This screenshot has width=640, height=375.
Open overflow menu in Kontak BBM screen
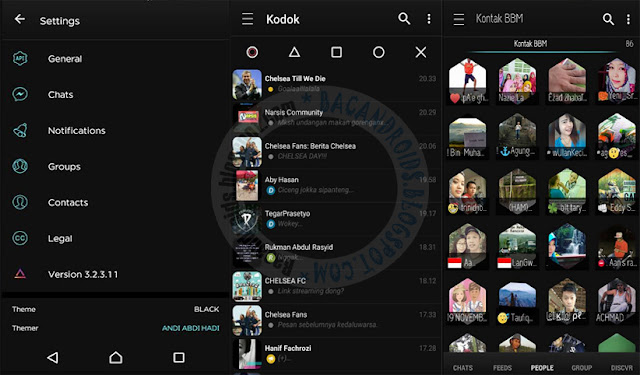[628, 19]
